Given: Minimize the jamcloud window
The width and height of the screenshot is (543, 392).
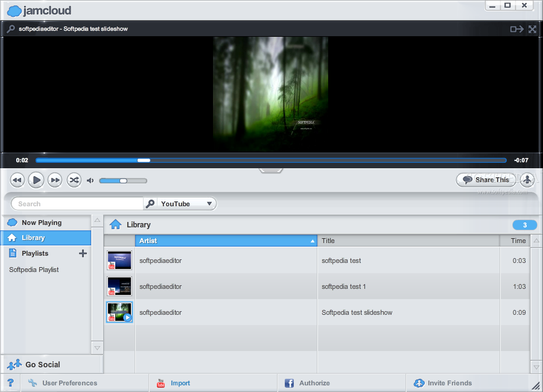Looking at the screenshot, I should [x=492, y=5].
